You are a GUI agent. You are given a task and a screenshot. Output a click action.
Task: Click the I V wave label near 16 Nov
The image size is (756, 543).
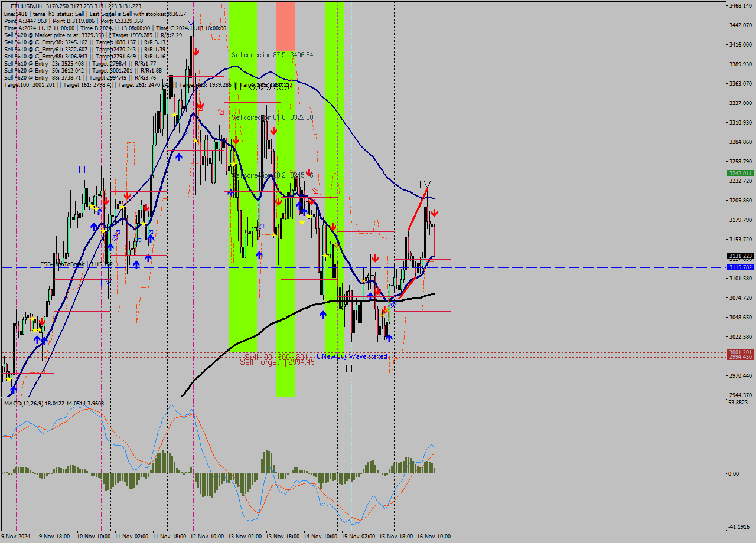coord(425,185)
